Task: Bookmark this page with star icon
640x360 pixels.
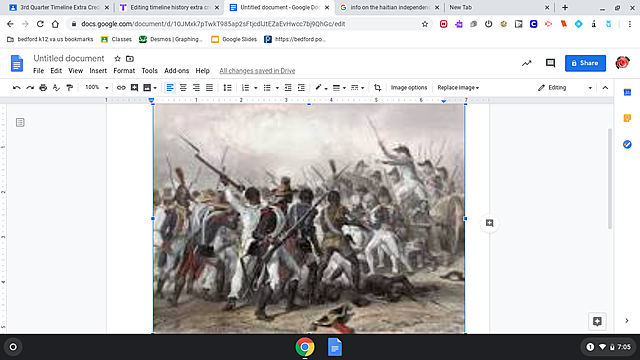Action: (425, 24)
